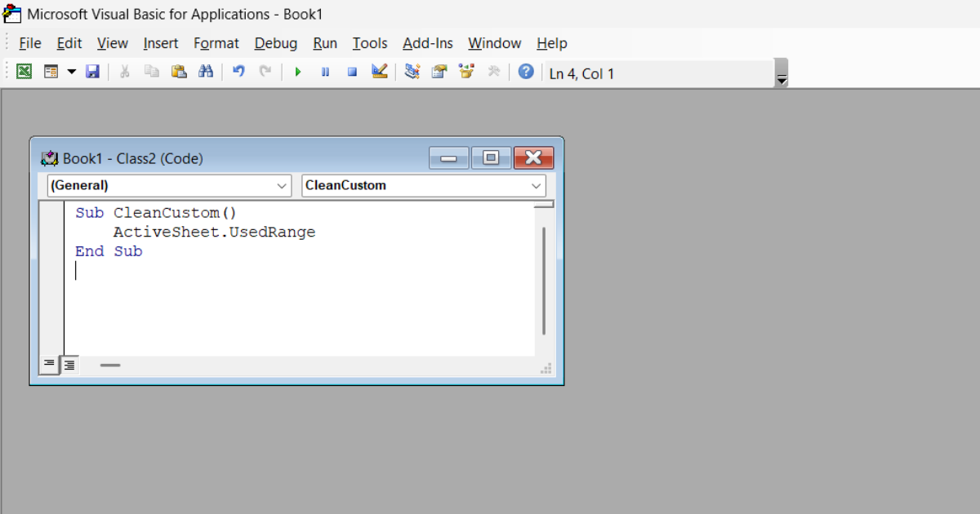Place cursor on 'End Sub' line
Screen dimensions: 980x514
pyautogui.click(x=109, y=251)
